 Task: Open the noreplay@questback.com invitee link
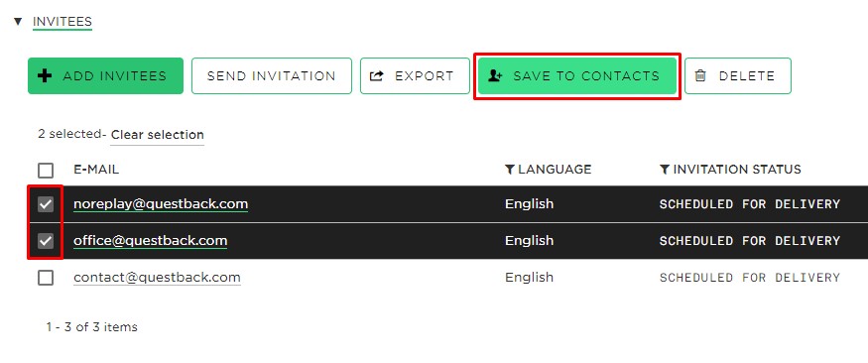click(x=161, y=204)
